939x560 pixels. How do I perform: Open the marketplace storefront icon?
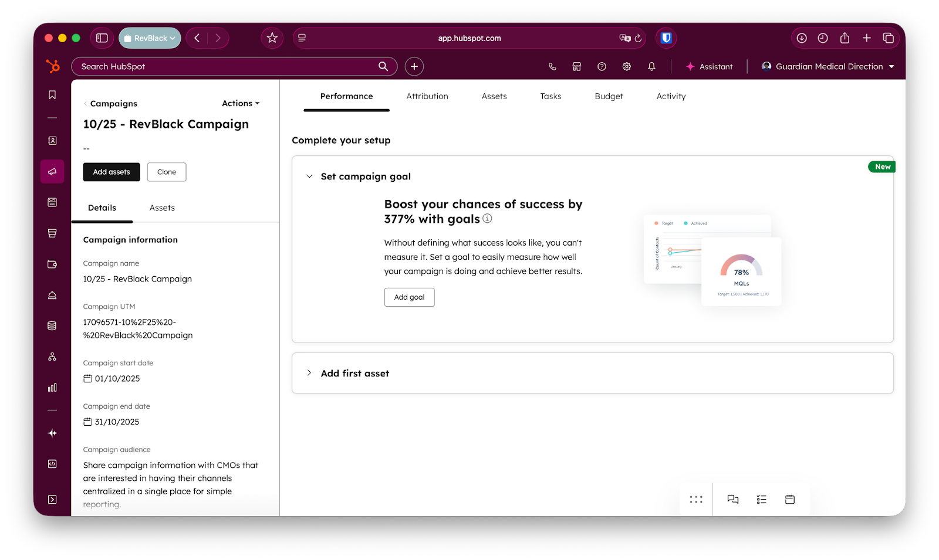coord(577,67)
